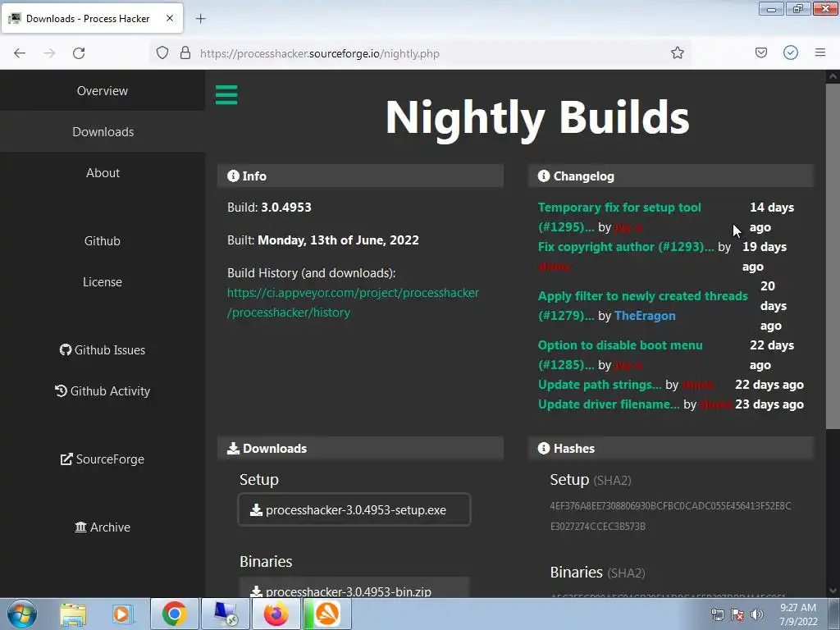840x630 pixels.
Task: Open License in the sidebar
Action: tap(103, 282)
